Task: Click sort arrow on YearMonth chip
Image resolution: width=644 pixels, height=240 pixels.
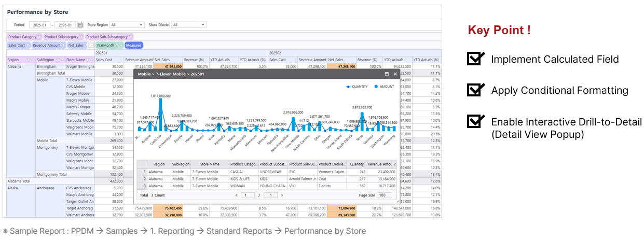Action: click(x=121, y=46)
